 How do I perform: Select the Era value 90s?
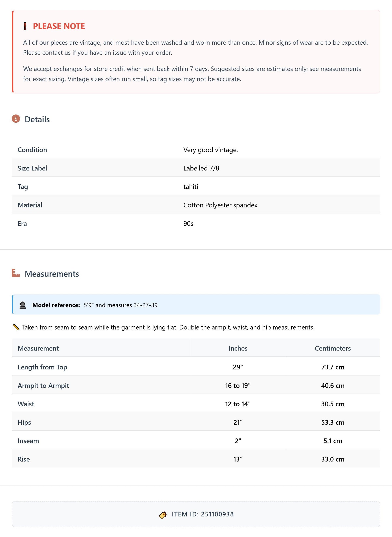pos(188,224)
